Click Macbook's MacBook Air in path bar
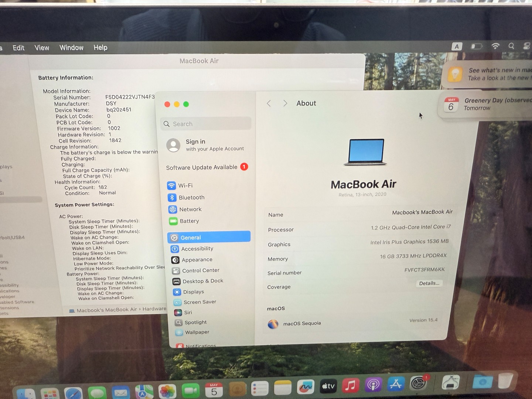The height and width of the screenshot is (399, 532). pos(107,310)
